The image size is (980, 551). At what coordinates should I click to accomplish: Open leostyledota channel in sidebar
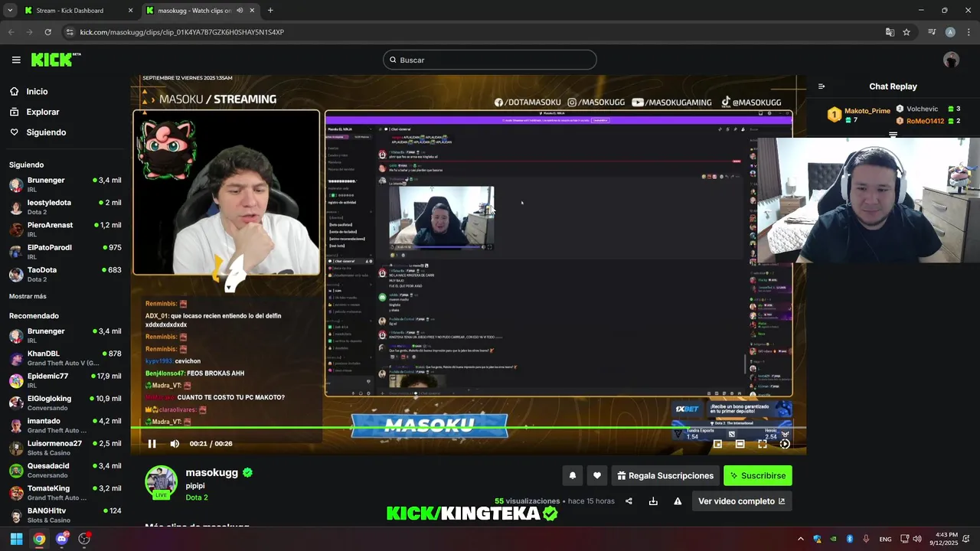coord(65,207)
